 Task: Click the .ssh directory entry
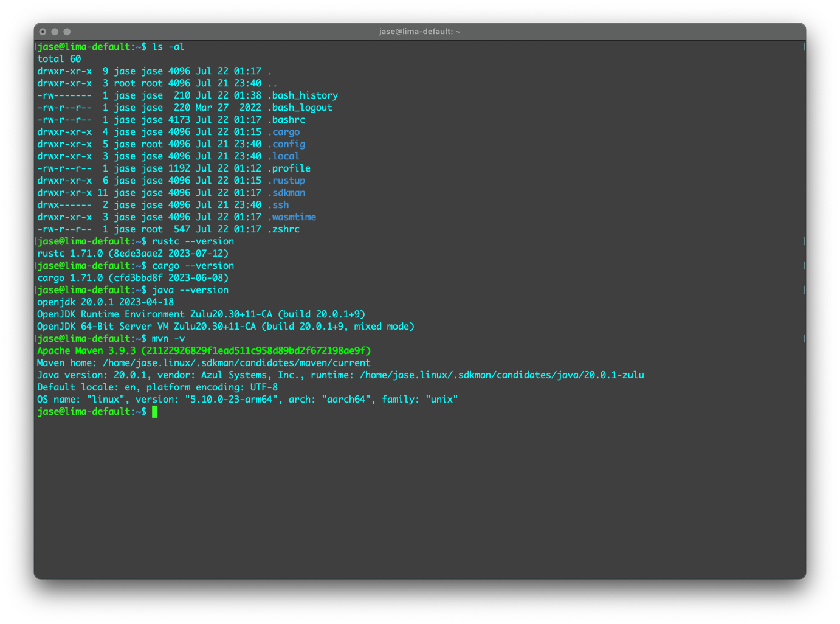pos(278,205)
